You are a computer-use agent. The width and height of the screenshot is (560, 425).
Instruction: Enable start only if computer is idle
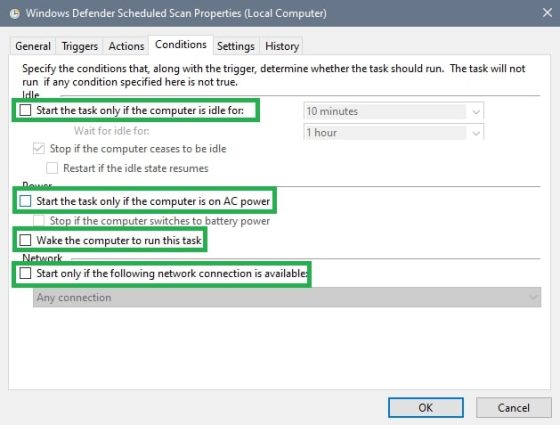25,110
